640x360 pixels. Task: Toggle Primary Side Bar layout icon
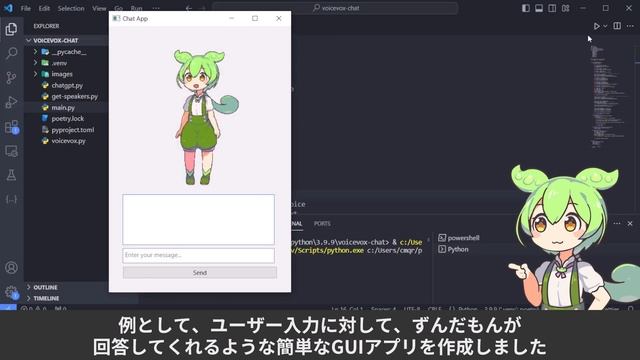526,8
